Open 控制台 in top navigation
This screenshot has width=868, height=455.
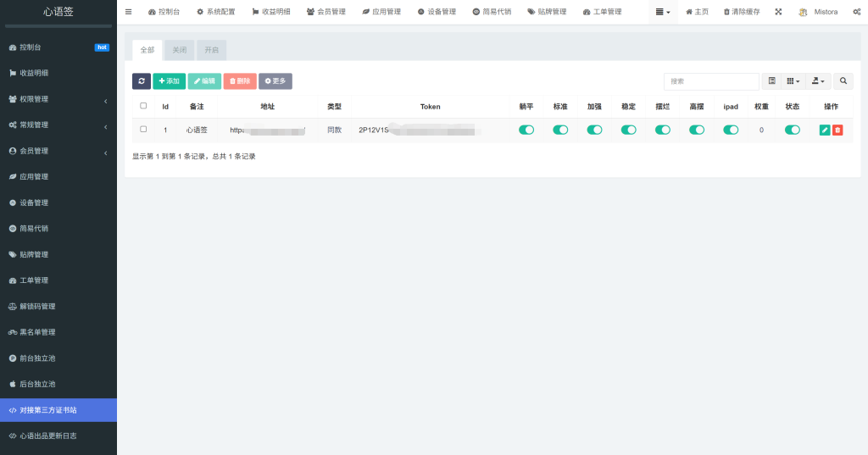(x=164, y=12)
